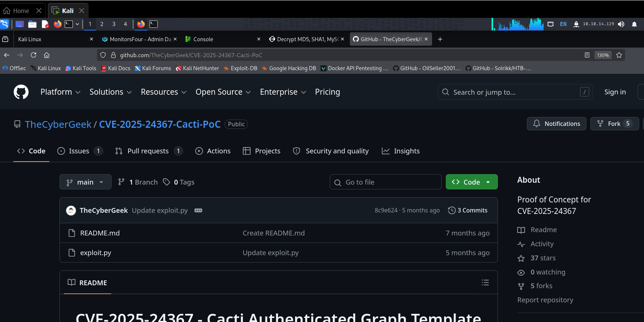The image size is (644, 322).
Task: Click the Pricing link
Action: 328,92
